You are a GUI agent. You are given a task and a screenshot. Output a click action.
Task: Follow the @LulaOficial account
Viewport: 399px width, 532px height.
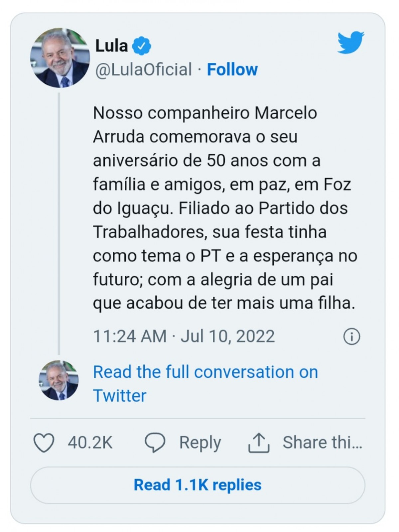(x=232, y=69)
